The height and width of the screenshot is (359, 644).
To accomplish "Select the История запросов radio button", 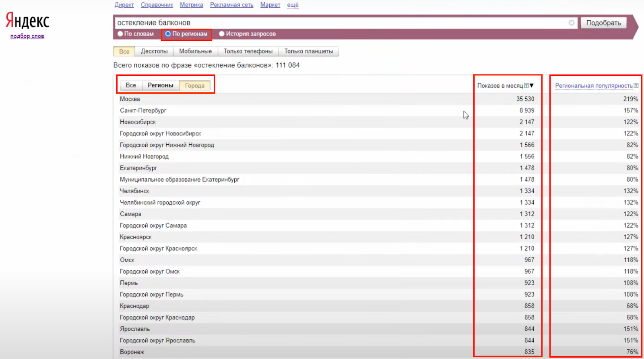I will [221, 34].
